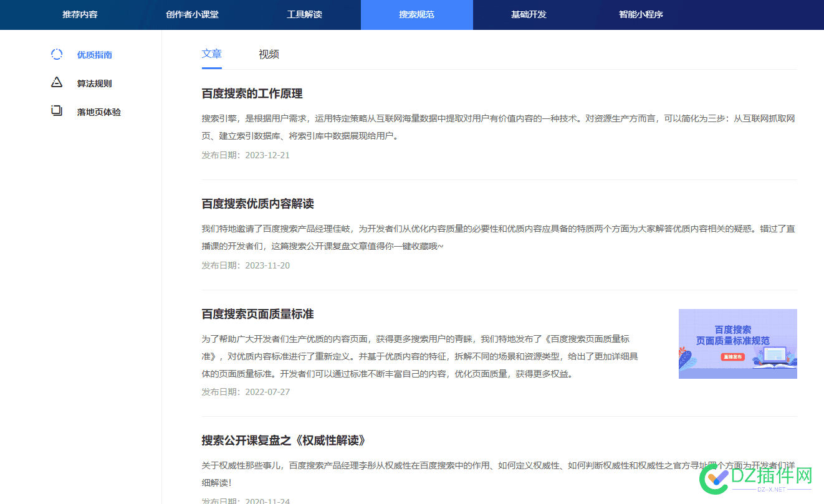824x504 pixels.
Task: Open the article 百度搜索优质内容解读
Action: 258,204
